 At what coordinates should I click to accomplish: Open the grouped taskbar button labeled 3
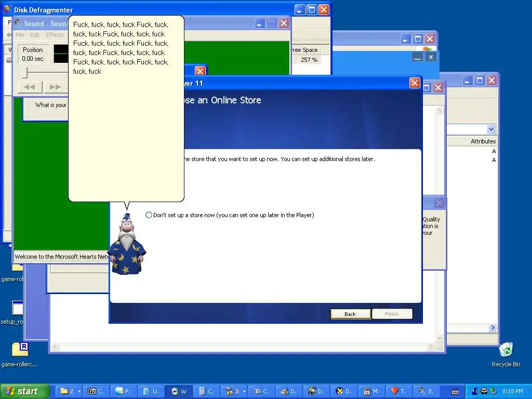(234, 391)
